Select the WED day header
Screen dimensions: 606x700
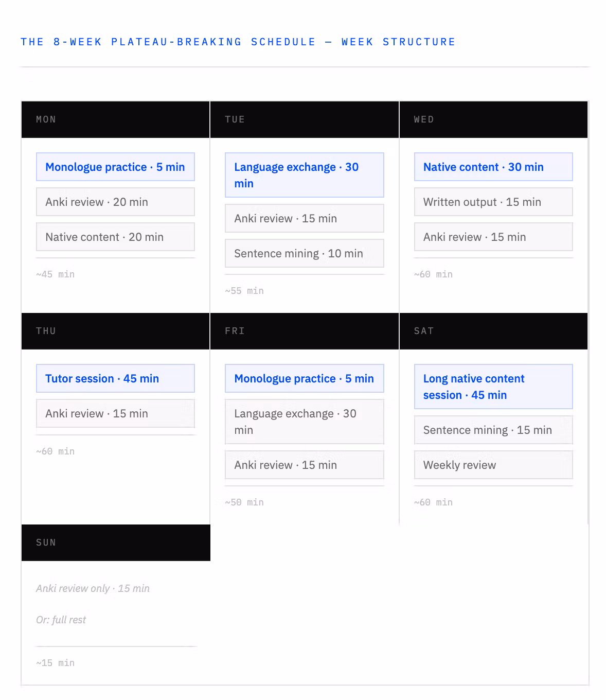pyautogui.click(x=493, y=119)
